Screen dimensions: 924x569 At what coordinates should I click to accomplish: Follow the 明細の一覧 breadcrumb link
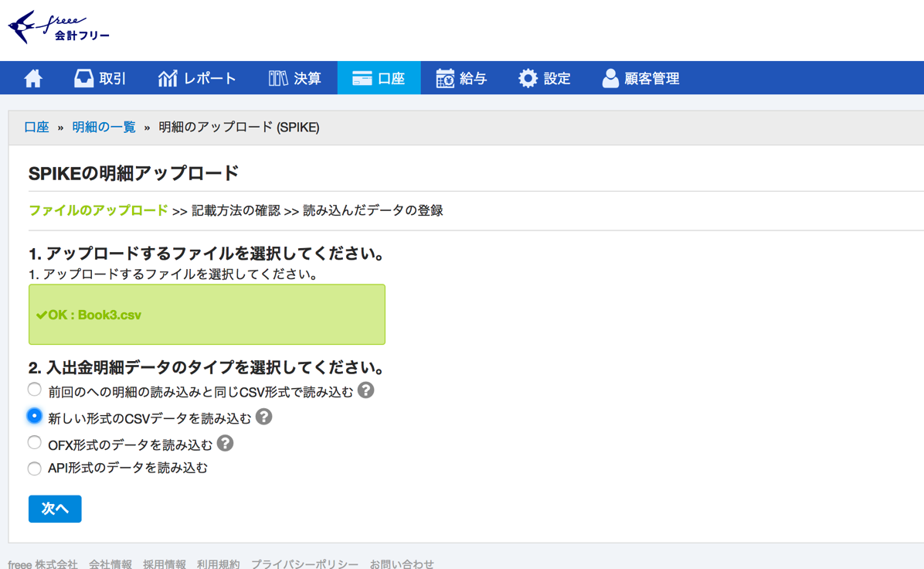point(104,128)
